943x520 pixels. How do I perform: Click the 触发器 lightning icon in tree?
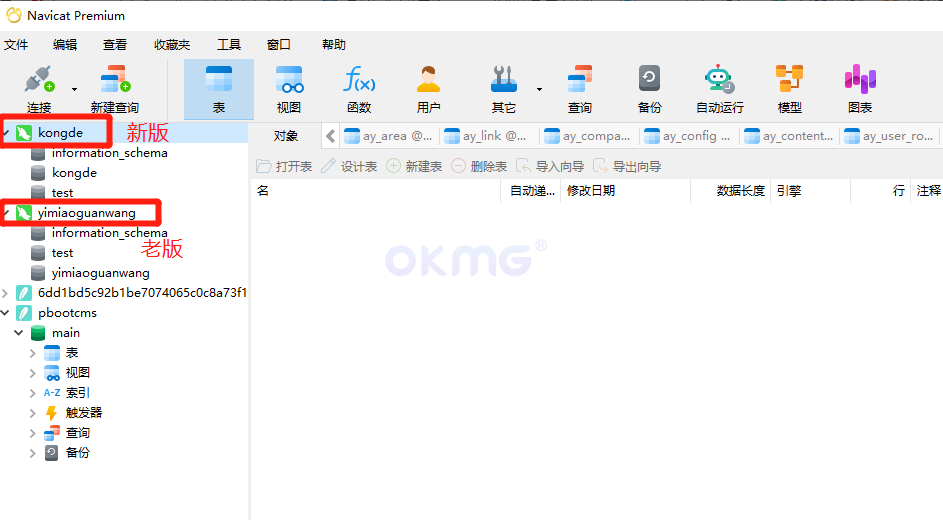(52, 413)
